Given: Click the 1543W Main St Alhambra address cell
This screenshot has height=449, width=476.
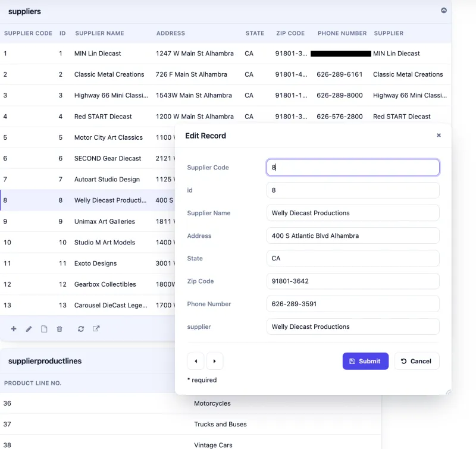Looking at the screenshot, I should (194, 95).
